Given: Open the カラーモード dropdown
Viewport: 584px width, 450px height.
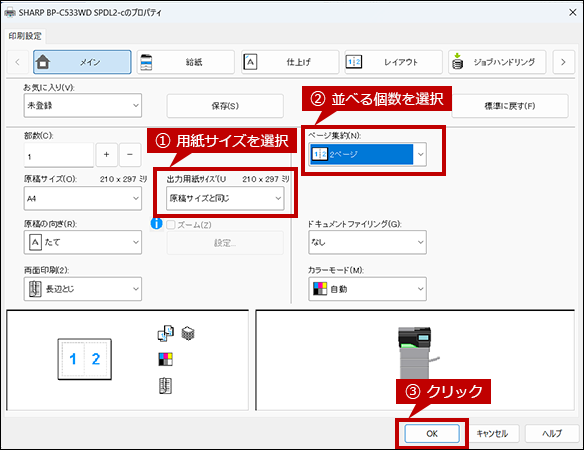Looking at the screenshot, I should click(367, 289).
